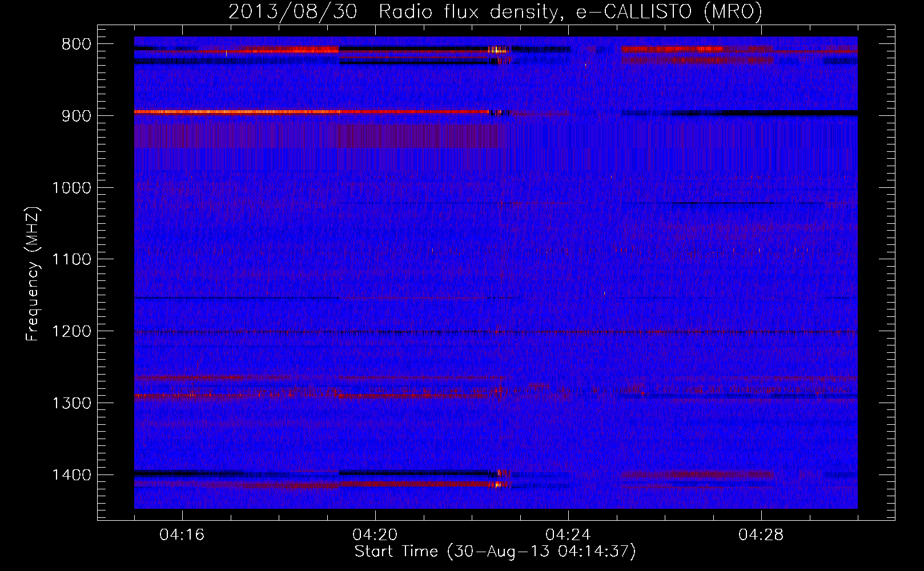The width and height of the screenshot is (924, 571).
Task: Select the 1000 frequency tick label
Action: (71, 188)
